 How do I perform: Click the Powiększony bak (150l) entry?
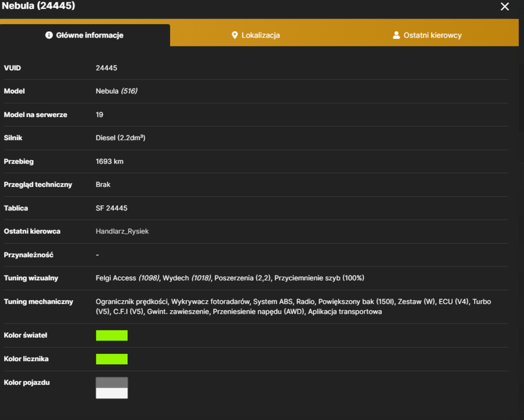pyautogui.click(x=356, y=302)
